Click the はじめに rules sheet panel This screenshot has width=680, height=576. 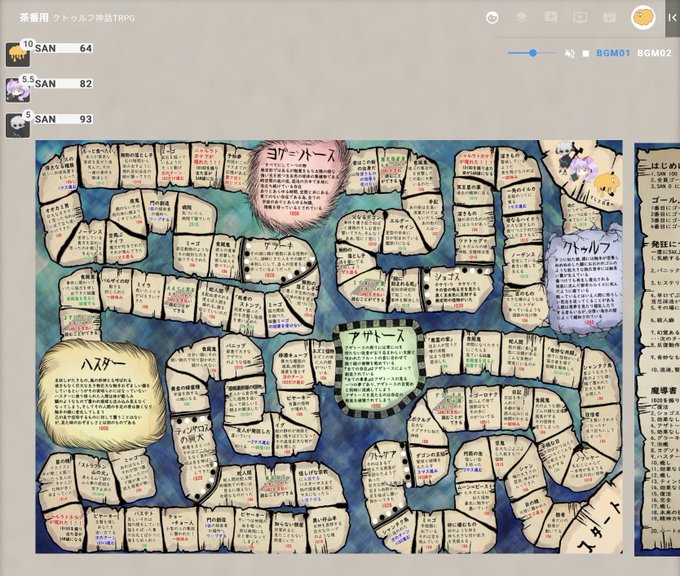click(x=657, y=350)
